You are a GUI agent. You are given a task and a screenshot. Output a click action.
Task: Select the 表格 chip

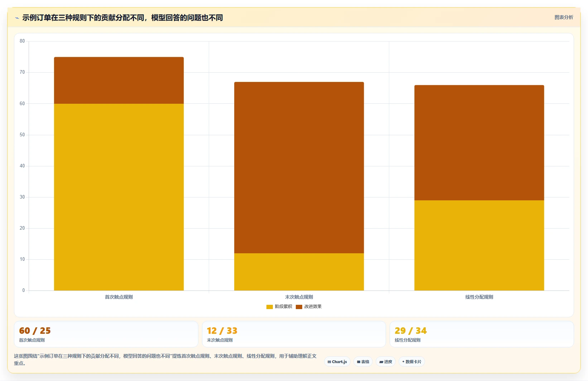tap(363, 362)
